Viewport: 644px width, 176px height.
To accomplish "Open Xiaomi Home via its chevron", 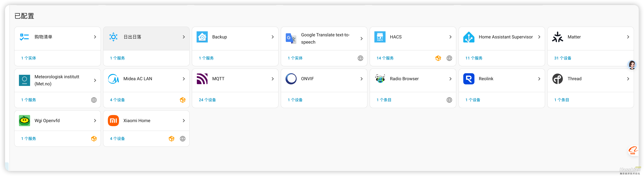I will point(184,120).
